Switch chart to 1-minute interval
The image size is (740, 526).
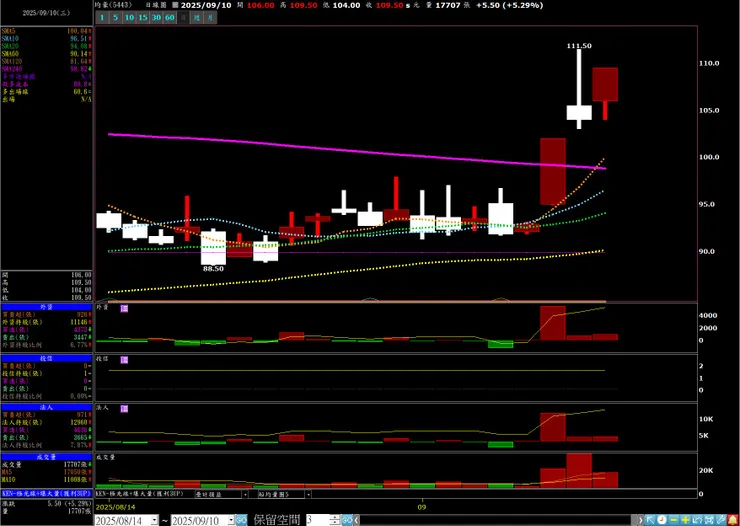(x=101, y=18)
